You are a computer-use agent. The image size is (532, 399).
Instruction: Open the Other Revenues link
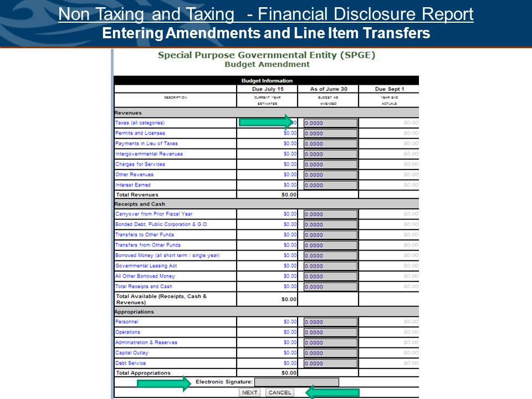tap(134, 175)
